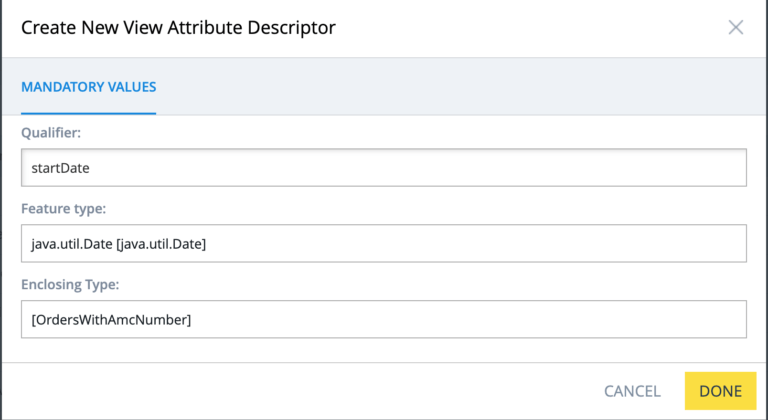
Task: Click the Qualifier input field
Action: 383,167
